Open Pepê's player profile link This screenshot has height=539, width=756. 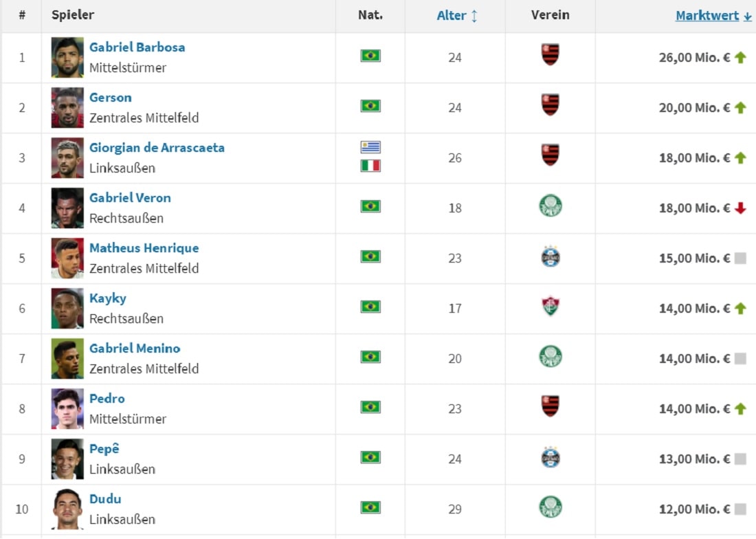coord(104,449)
